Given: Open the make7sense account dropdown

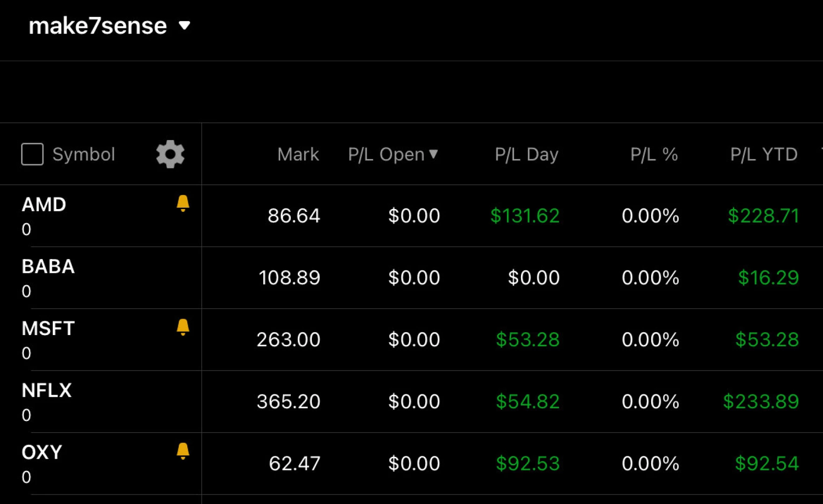Looking at the screenshot, I should click(x=98, y=26).
